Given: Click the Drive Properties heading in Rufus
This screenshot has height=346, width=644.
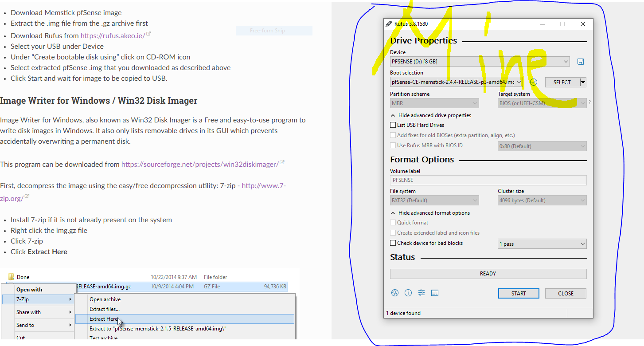Looking at the screenshot, I should pyautogui.click(x=423, y=41).
